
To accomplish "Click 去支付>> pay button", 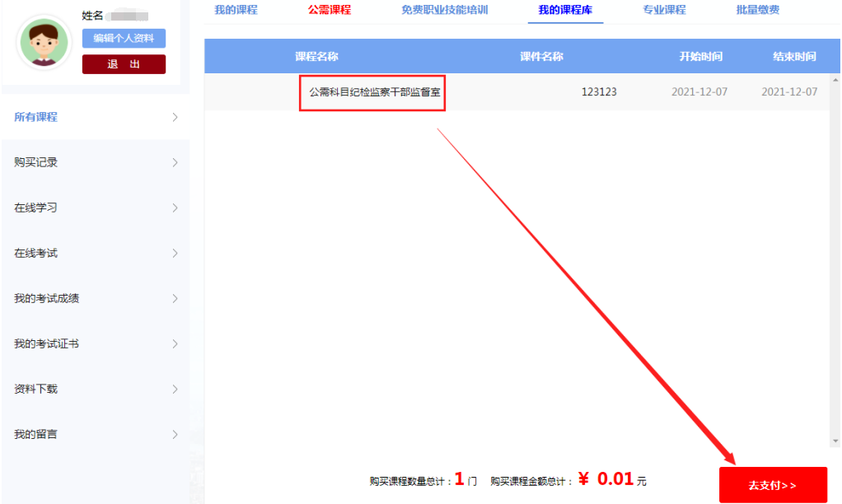I will (x=772, y=485).
